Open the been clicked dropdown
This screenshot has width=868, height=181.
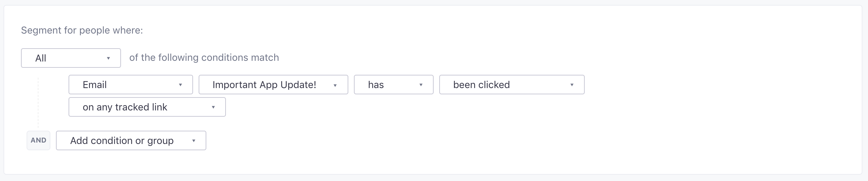511,85
